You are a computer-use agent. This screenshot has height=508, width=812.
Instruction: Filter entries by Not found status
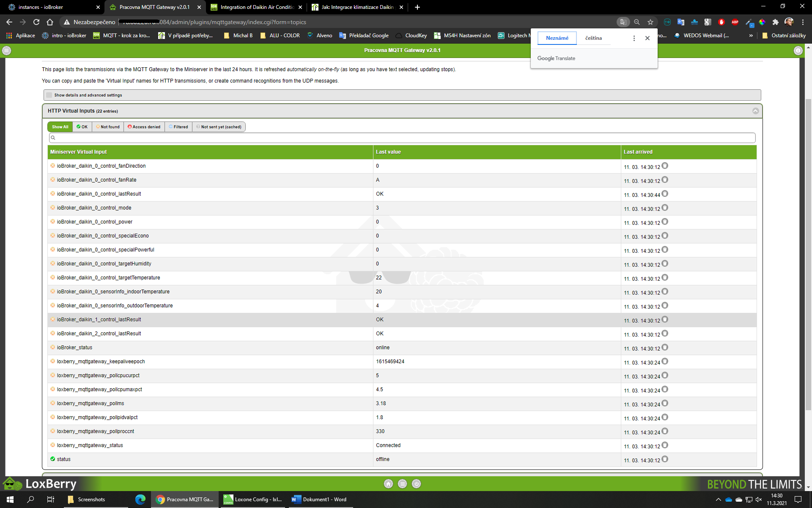(x=108, y=127)
